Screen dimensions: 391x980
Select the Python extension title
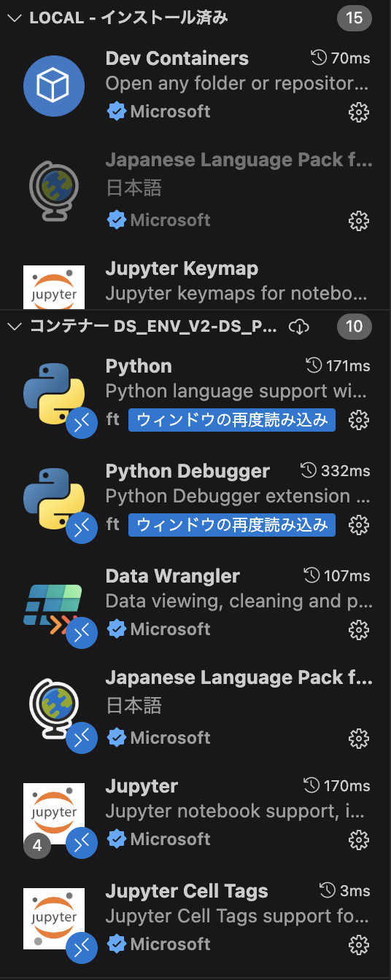(139, 367)
